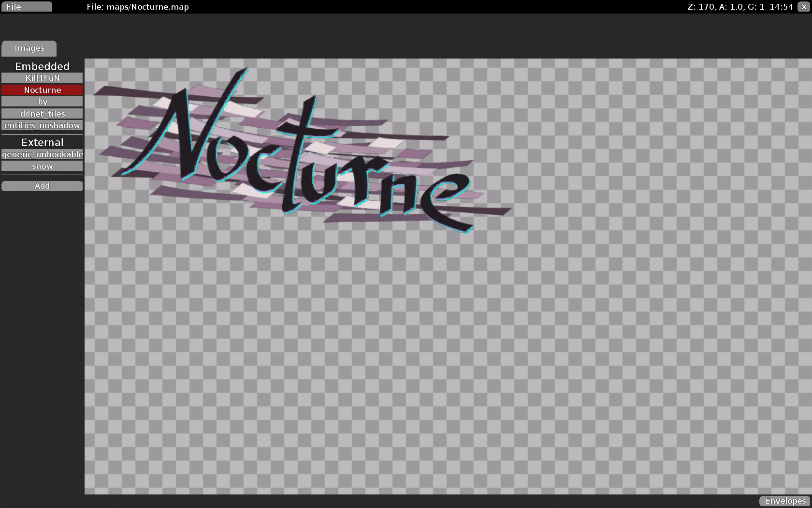Click the animation speed indicator A: 1.0

pos(730,7)
